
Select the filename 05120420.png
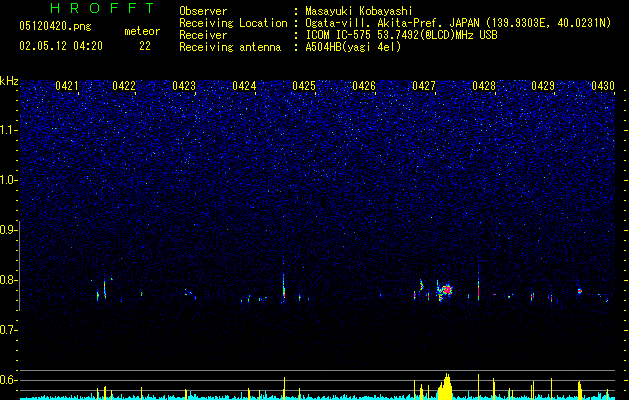tap(55, 26)
